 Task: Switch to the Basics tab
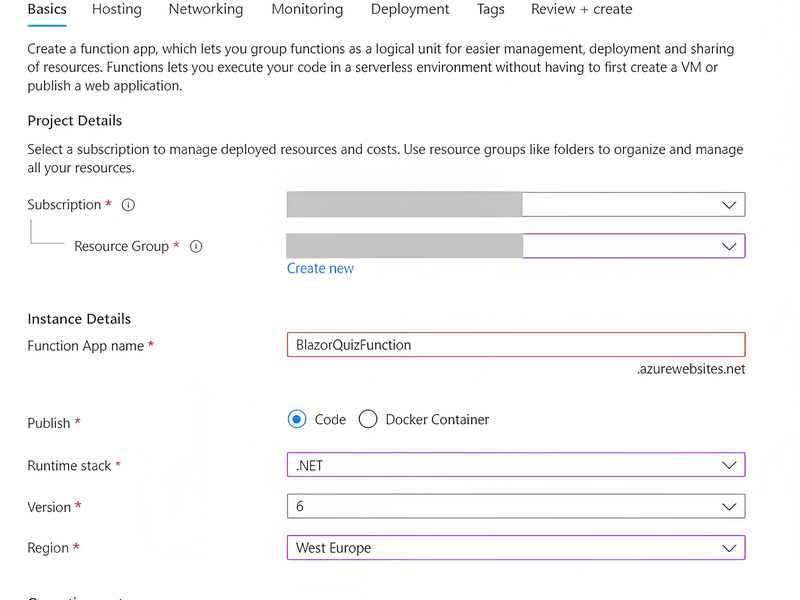point(47,9)
